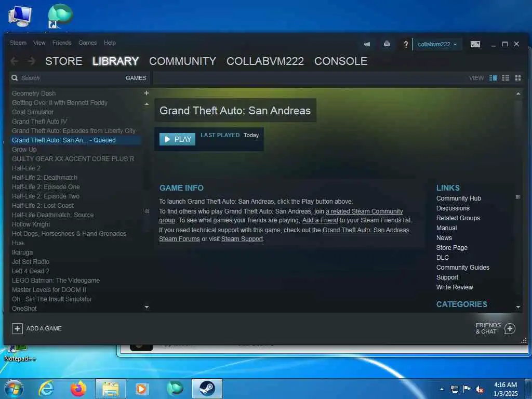Open the Store Page link
Image resolution: width=532 pixels, height=399 pixels.
452,248
